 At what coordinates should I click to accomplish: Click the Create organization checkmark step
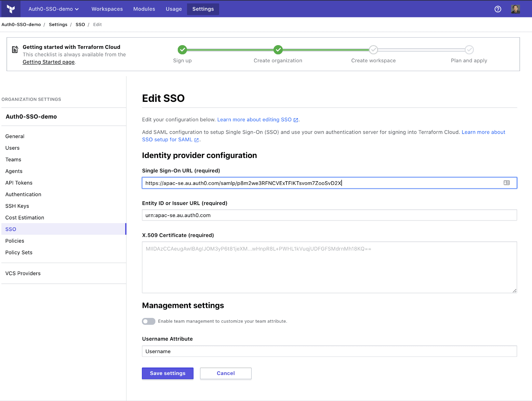[278, 50]
